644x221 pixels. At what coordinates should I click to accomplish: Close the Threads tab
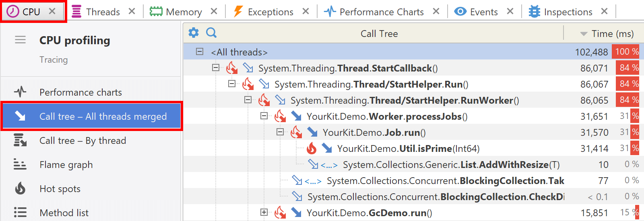pyautogui.click(x=132, y=12)
